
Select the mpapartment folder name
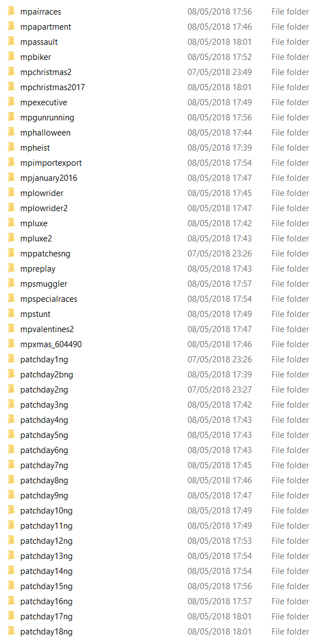point(45,27)
